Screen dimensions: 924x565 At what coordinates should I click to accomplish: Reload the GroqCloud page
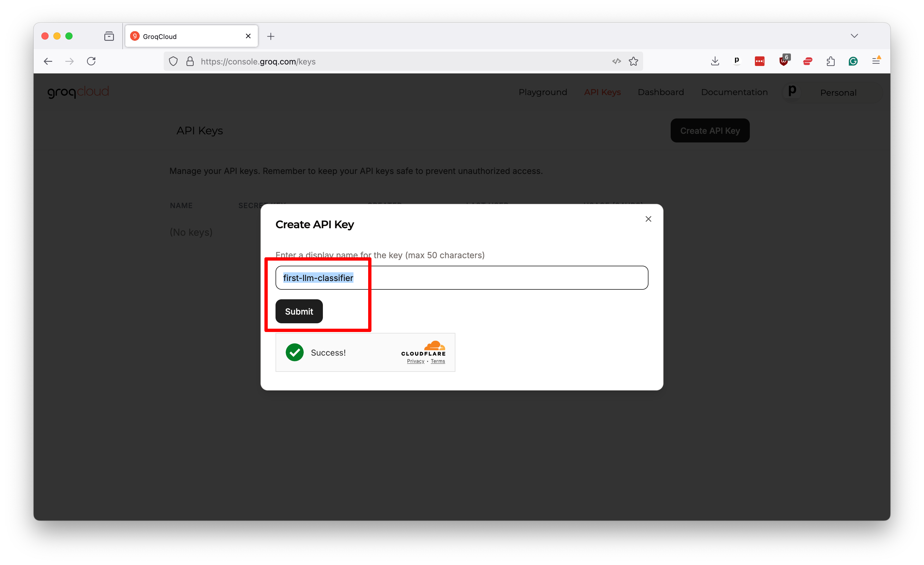coord(91,61)
